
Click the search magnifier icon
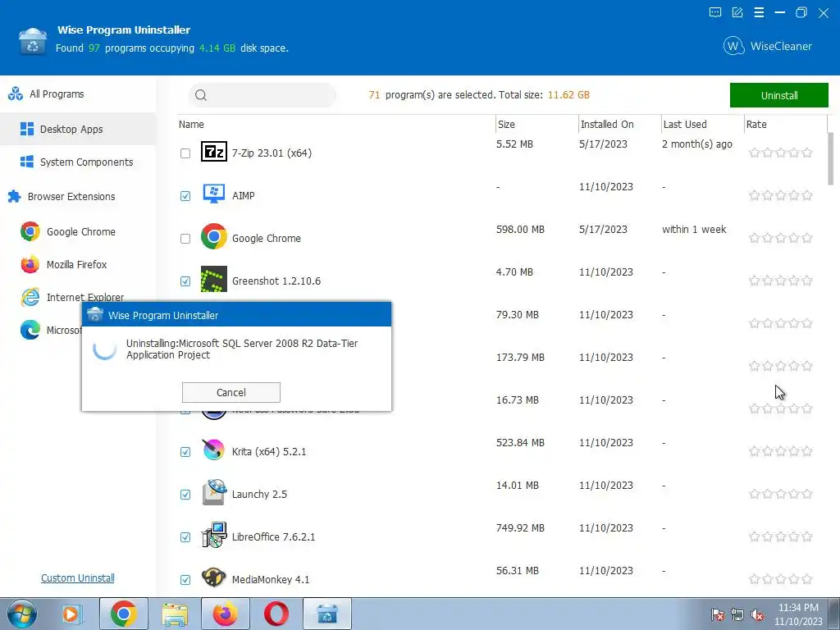[201, 95]
